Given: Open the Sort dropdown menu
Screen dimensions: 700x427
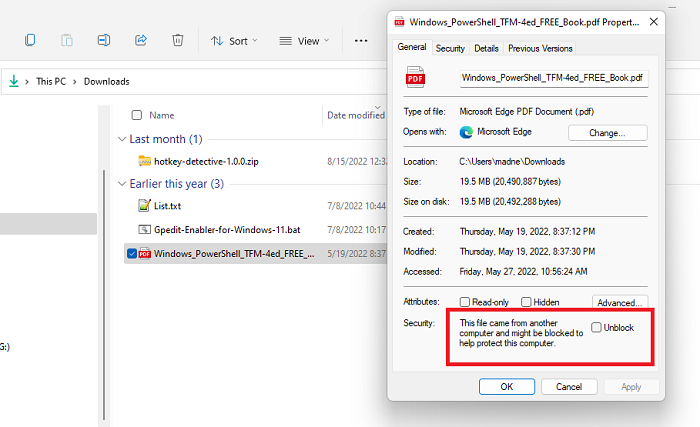Looking at the screenshot, I should tap(234, 41).
